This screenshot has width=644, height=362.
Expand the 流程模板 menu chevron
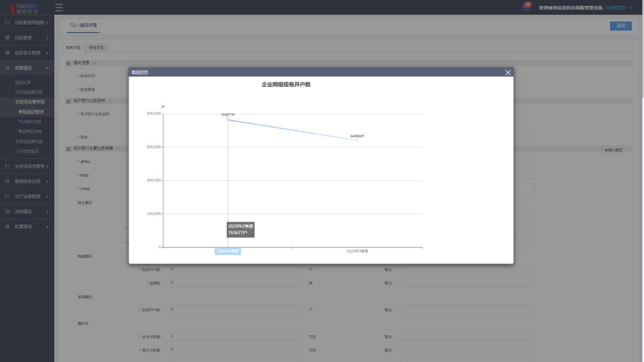[x=47, y=212]
